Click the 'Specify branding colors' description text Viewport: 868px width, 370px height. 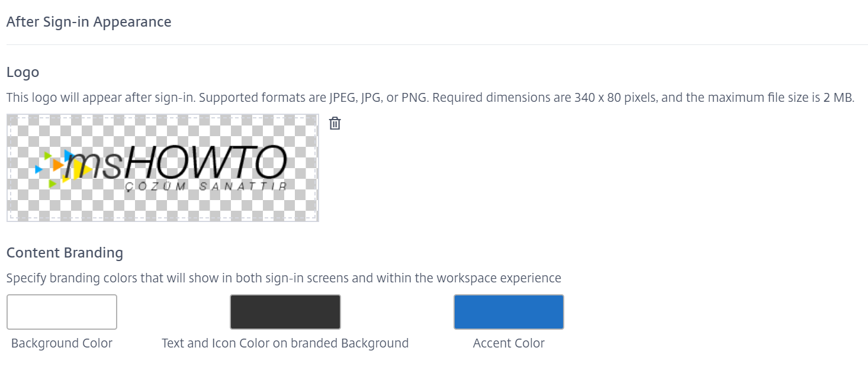click(284, 278)
